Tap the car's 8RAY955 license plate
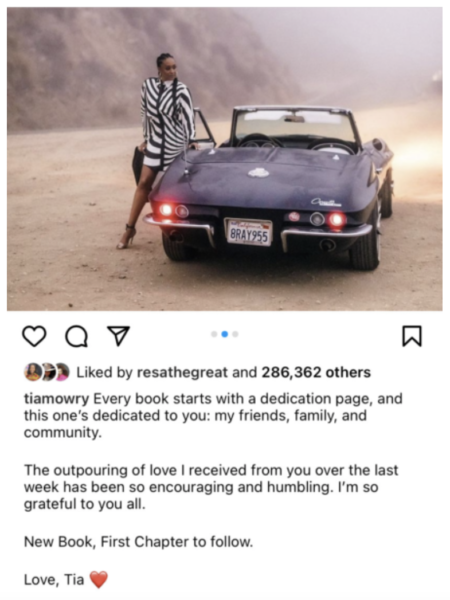 pos(248,232)
